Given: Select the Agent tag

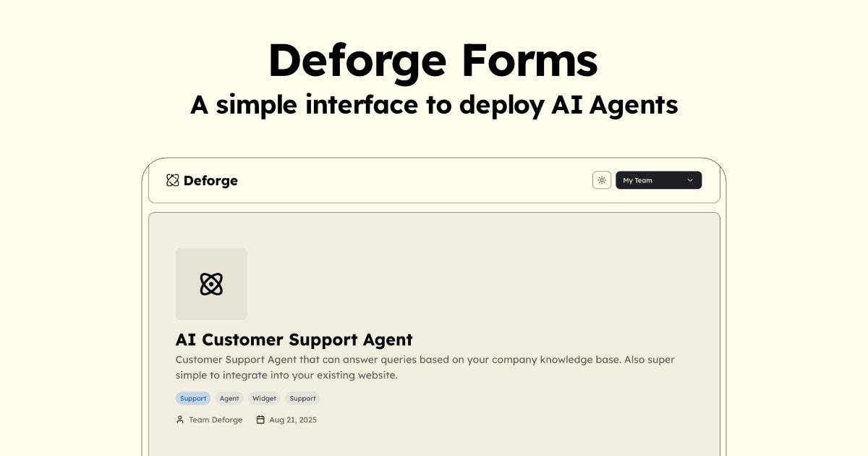Looking at the screenshot, I should click(229, 398).
